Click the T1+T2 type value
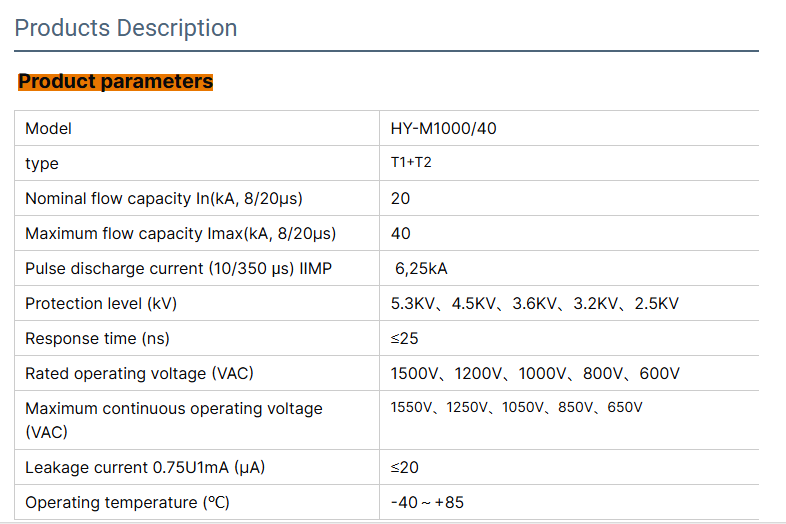786x524 pixels. pyautogui.click(x=411, y=162)
